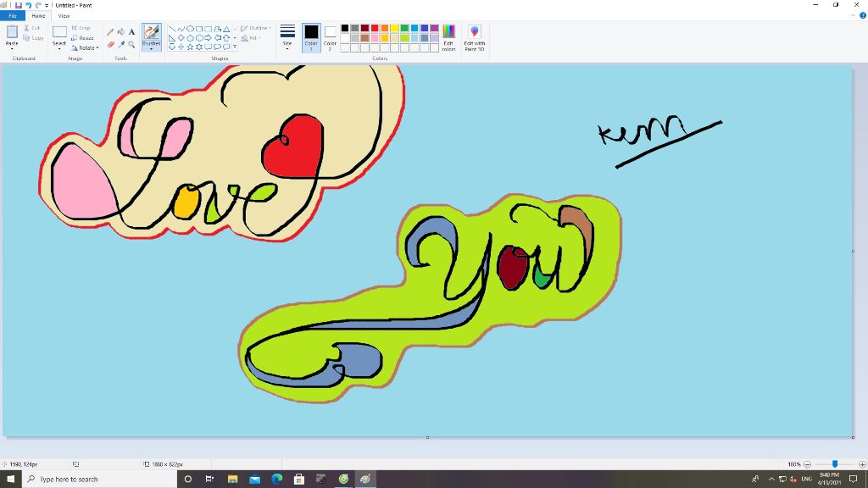Open the Customize Quick Access Toolbar arrow
This screenshot has width=868, height=488.
coord(47,6)
